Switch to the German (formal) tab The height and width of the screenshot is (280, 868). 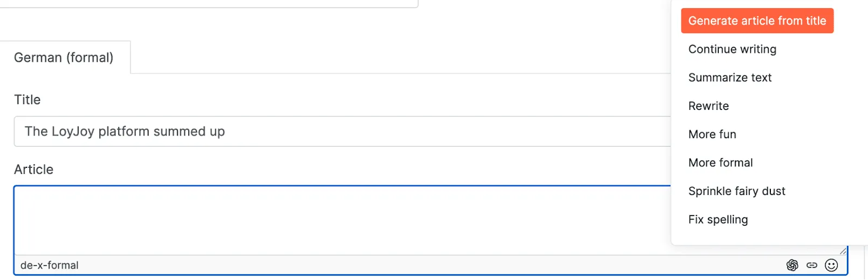(64, 57)
